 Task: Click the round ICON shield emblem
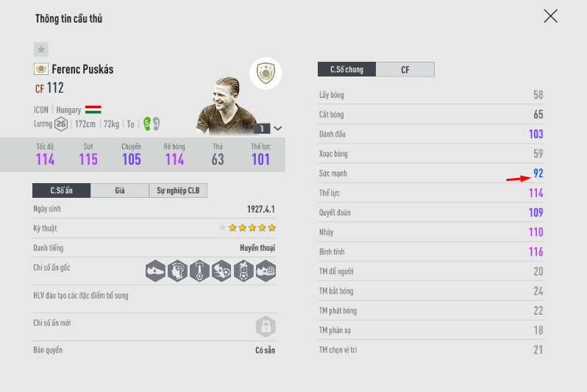tap(266, 72)
